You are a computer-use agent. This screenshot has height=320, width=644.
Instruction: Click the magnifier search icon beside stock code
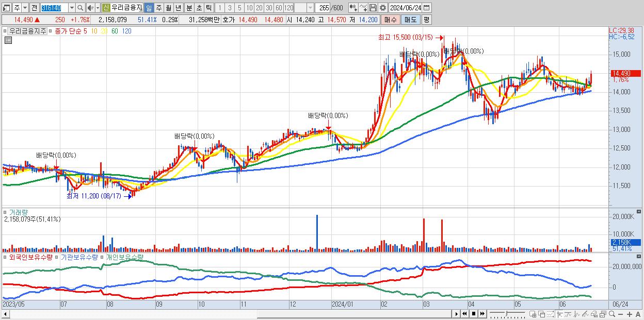tap(81, 8)
